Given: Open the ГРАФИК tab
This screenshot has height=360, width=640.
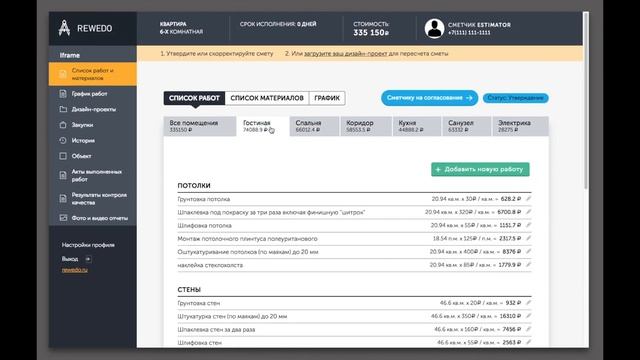Looking at the screenshot, I should 327,98.
